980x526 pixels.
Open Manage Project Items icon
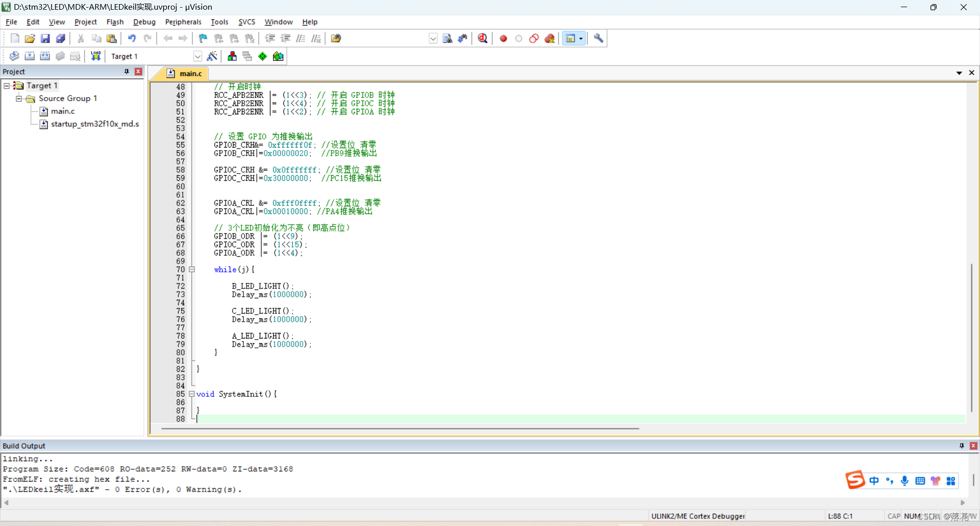coord(232,56)
